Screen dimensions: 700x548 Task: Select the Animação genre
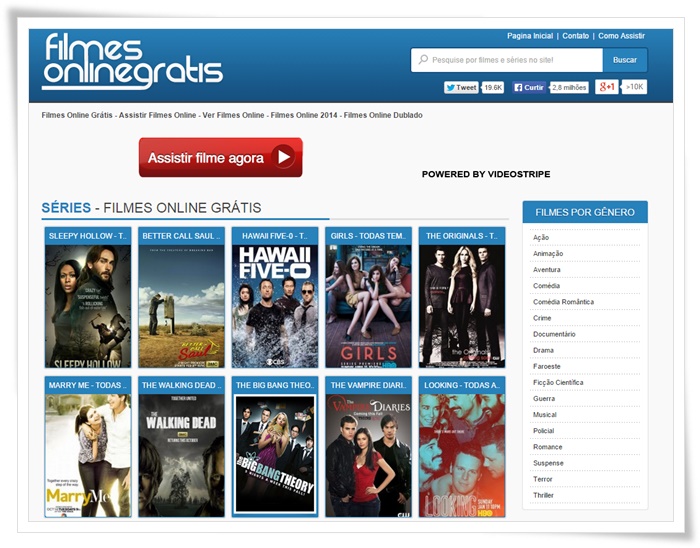(x=548, y=253)
